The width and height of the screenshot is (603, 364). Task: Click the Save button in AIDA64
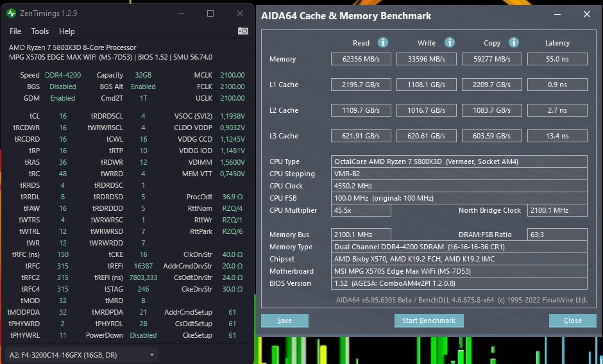285,320
